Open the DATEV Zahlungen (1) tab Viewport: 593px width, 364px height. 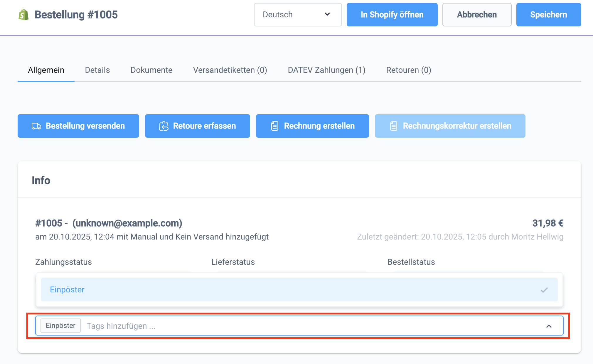point(326,70)
